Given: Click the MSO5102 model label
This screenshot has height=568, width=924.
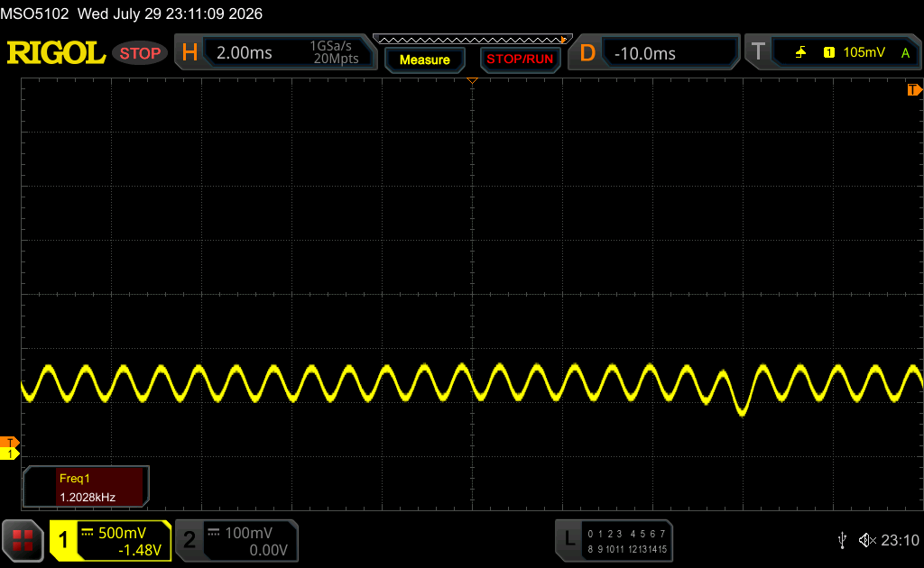Looking at the screenshot, I should pos(35,14).
